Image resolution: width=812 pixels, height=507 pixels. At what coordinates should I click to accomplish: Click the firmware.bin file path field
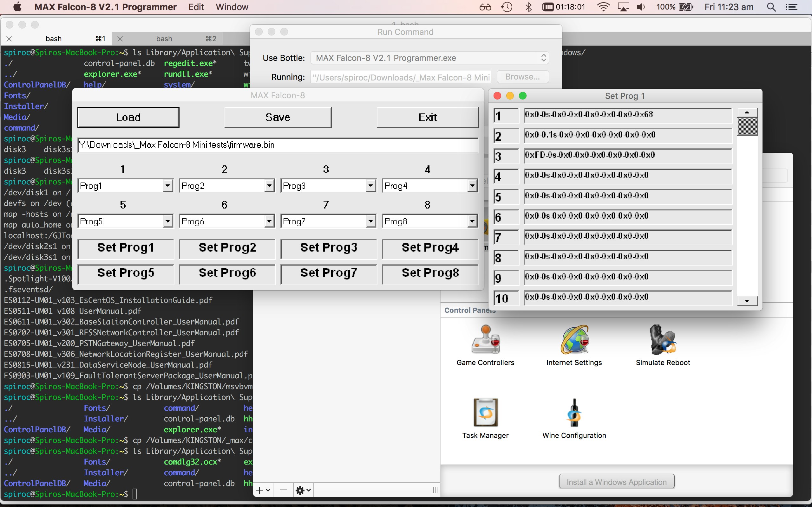coord(278,145)
